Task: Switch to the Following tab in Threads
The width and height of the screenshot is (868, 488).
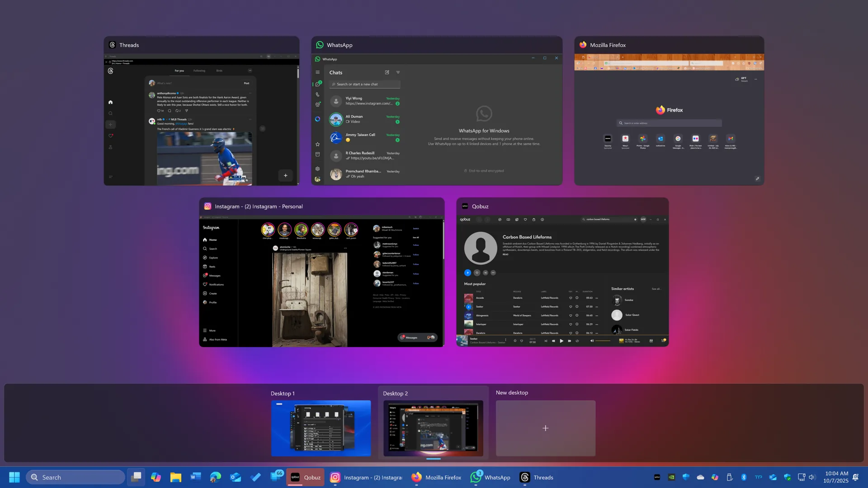Action: coord(199,70)
